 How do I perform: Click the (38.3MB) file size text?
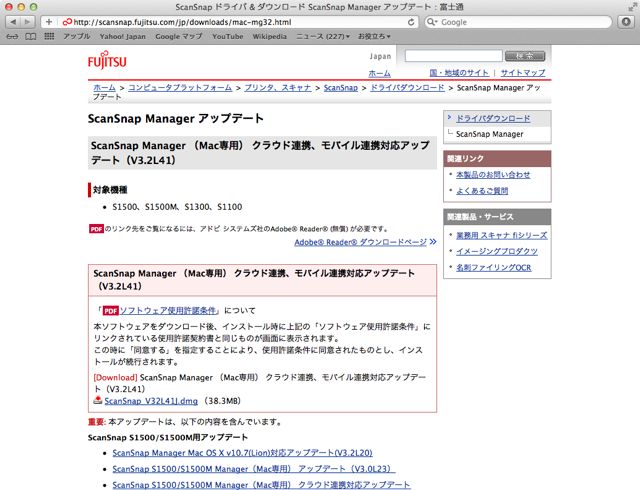[x=222, y=401]
